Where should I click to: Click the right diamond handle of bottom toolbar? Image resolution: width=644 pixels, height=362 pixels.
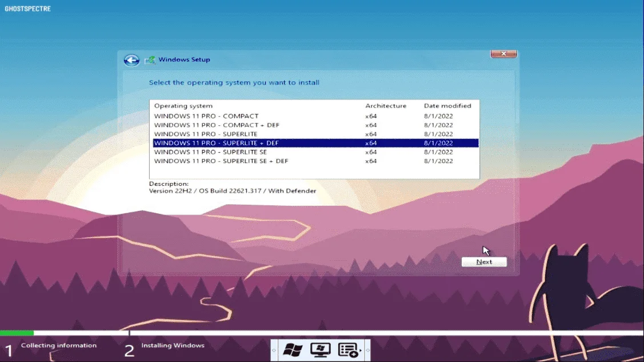pos(367,351)
